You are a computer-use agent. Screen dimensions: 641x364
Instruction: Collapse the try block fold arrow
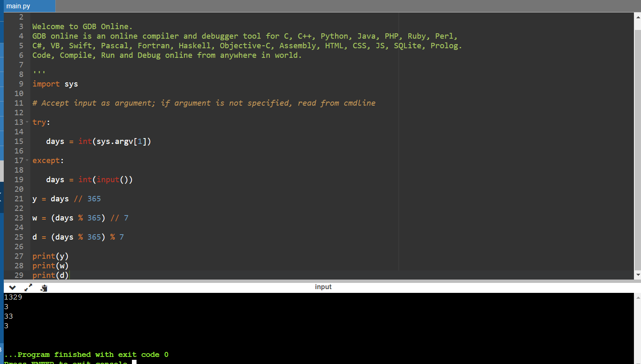27,122
